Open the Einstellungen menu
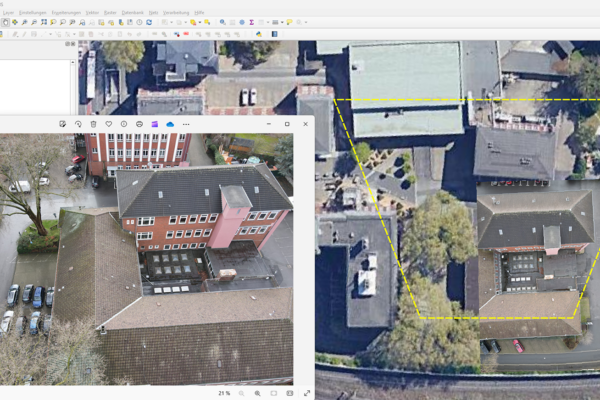The image size is (600, 400). point(33,13)
